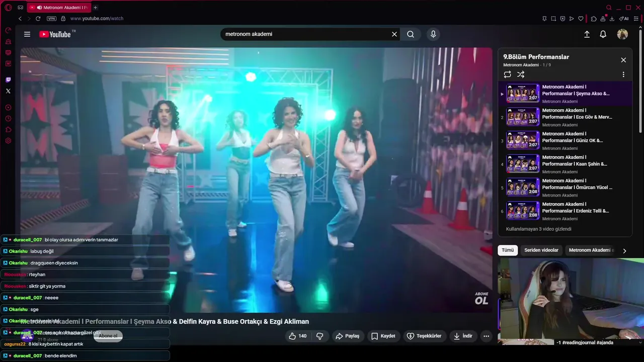The image size is (644, 362).
Task: Click the Kaydet save button
Action: (383, 336)
